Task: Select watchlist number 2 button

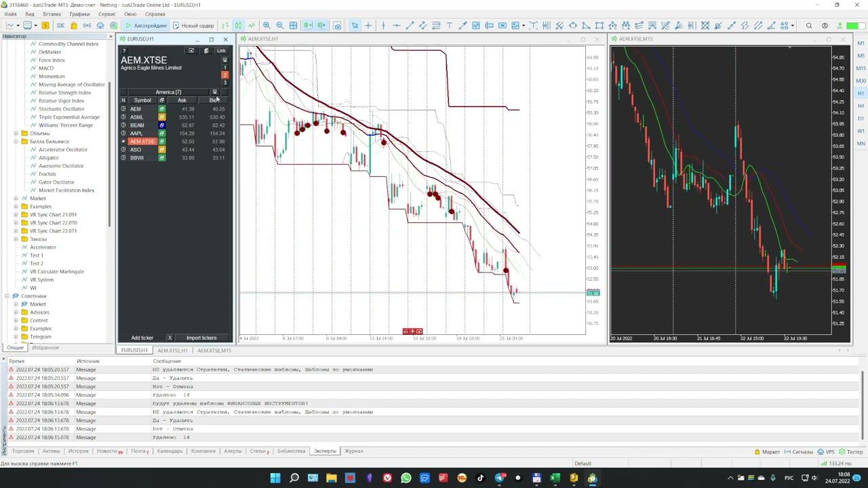Action: coord(225,75)
